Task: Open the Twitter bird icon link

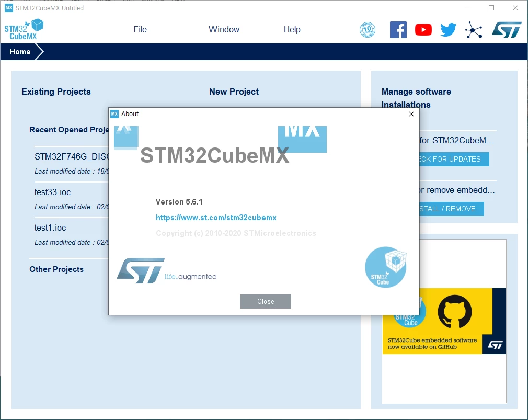Action: coord(449,30)
